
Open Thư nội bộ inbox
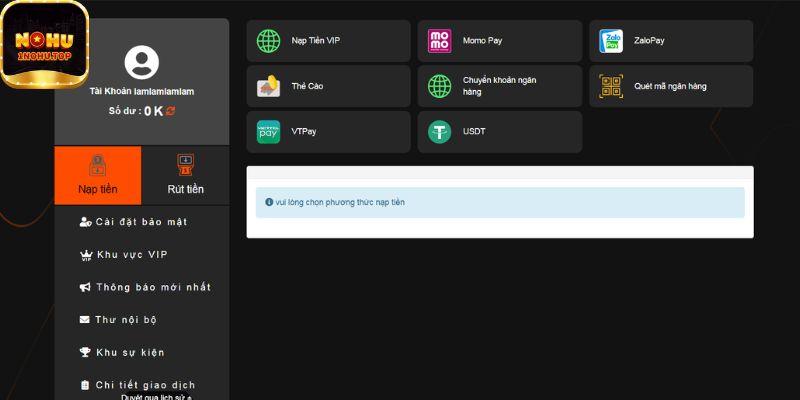point(125,320)
